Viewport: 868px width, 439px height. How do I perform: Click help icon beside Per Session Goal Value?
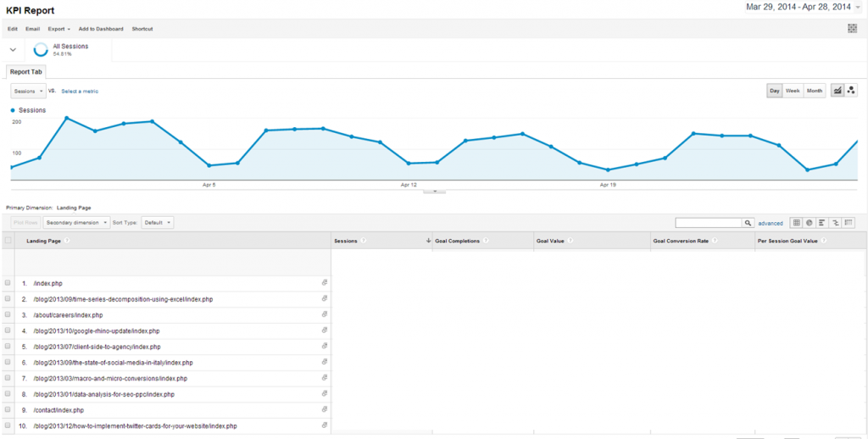[823, 241]
